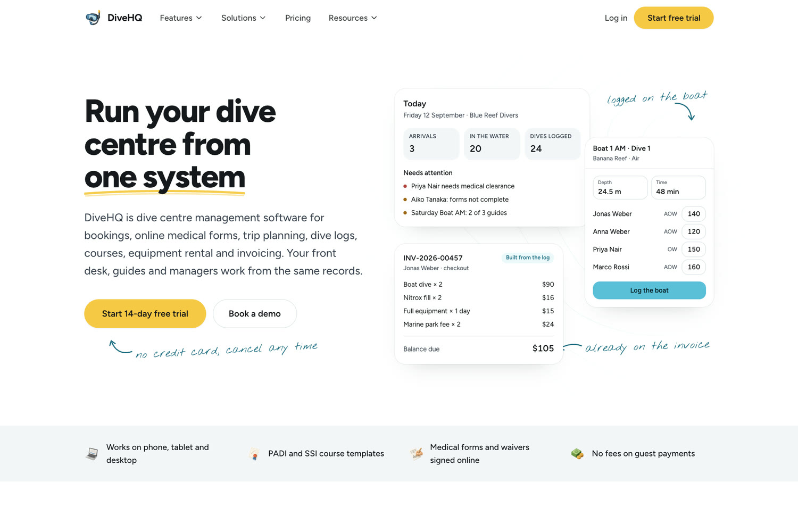The width and height of the screenshot is (798, 532).
Task: Click the signing icon beside Medical forms
Action: [416, 454]
